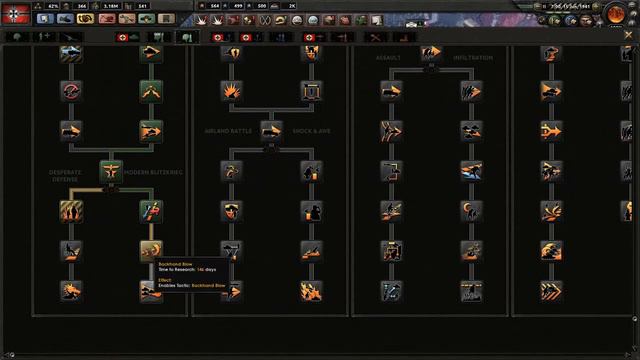
Task: Select the explosion burst doctrine icon
Action: pos(231,91)
